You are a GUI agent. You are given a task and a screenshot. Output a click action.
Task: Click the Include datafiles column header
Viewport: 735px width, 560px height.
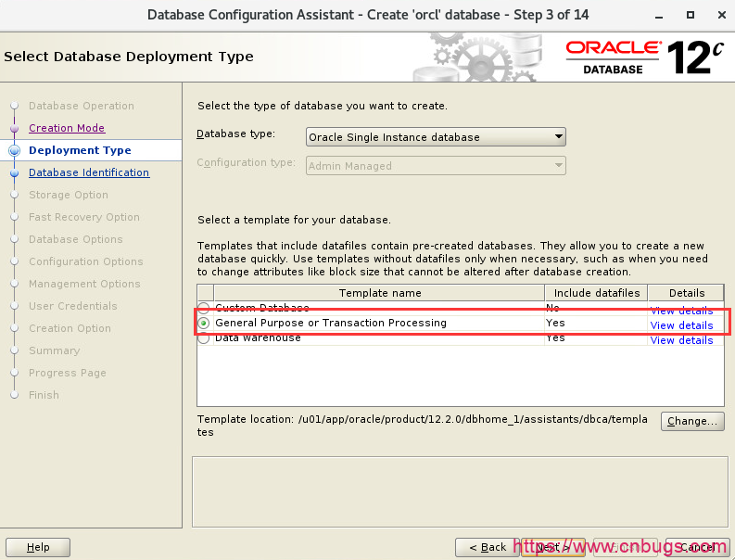[597, 293]
